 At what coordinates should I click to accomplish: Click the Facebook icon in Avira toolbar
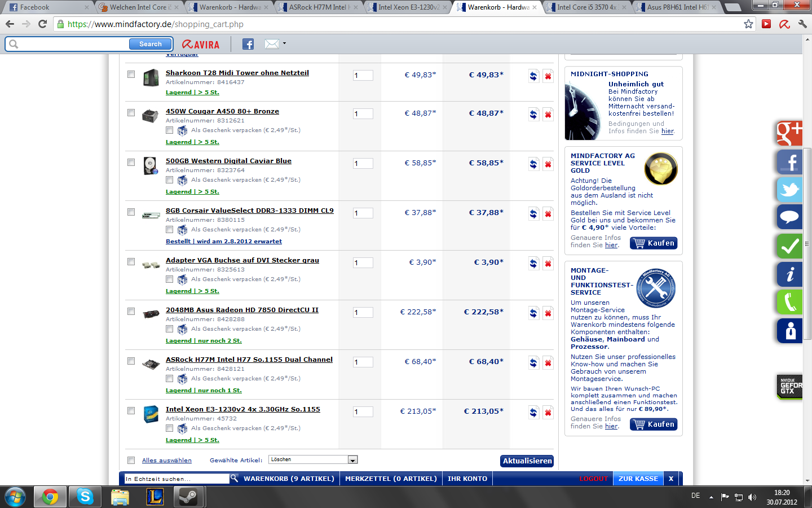pyautogui.click(x=248, y=44)
